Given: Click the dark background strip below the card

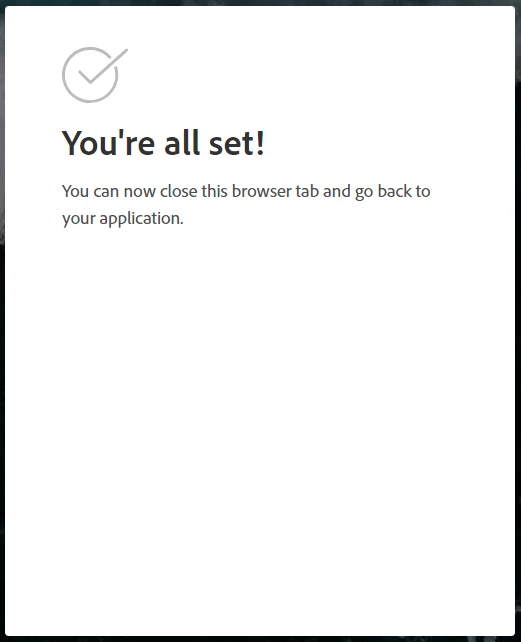Looking at the screenshot, I should click(260, 639).
